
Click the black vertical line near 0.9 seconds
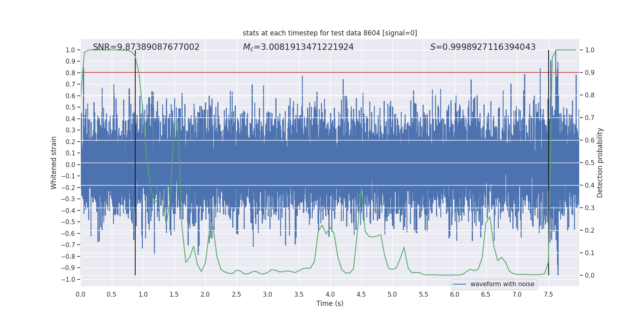[135, 161]
